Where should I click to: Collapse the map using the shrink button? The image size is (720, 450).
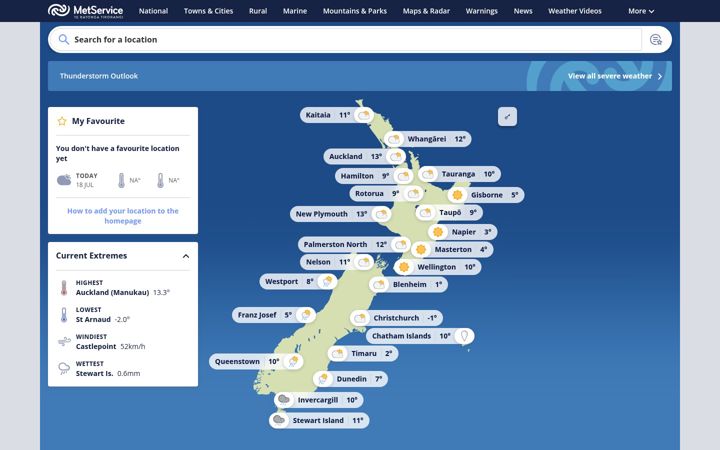(x=507, y=117)
